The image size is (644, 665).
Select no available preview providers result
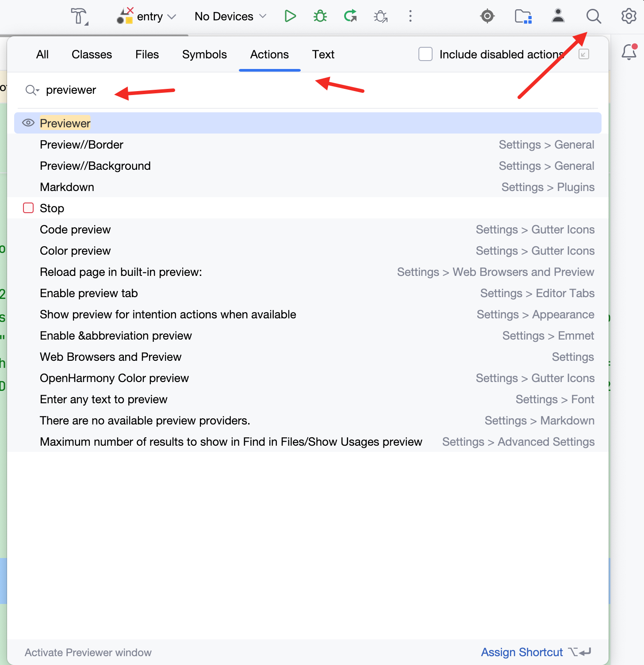click(308, 420)
